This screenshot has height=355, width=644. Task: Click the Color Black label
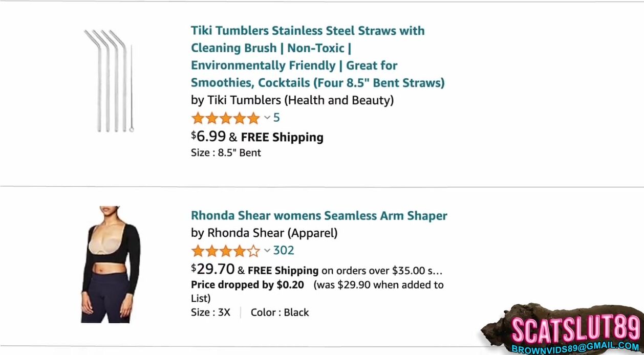(280, 313)
